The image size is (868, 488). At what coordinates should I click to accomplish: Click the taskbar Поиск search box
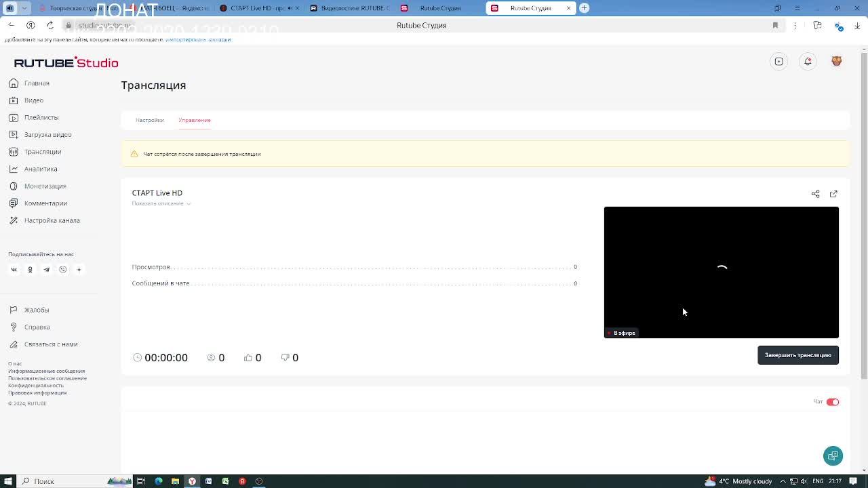point(75,481)
